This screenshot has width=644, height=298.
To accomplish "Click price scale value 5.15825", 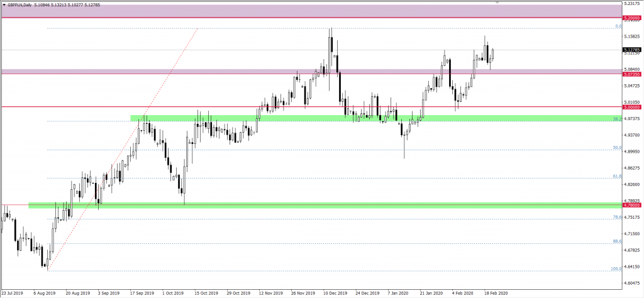I will [x=632, y=36].
